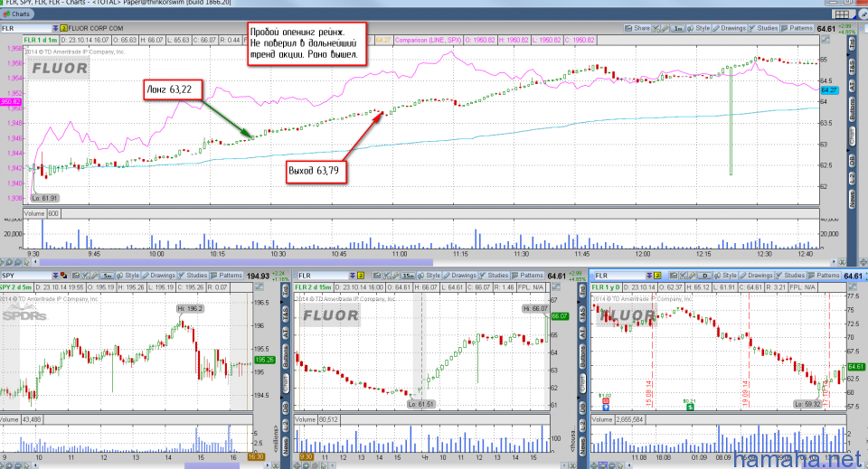Viewport: 868px width, 469px height.
Task: Click small chart icon beside daily FLR data bar
Action: [x=852, y=287]
